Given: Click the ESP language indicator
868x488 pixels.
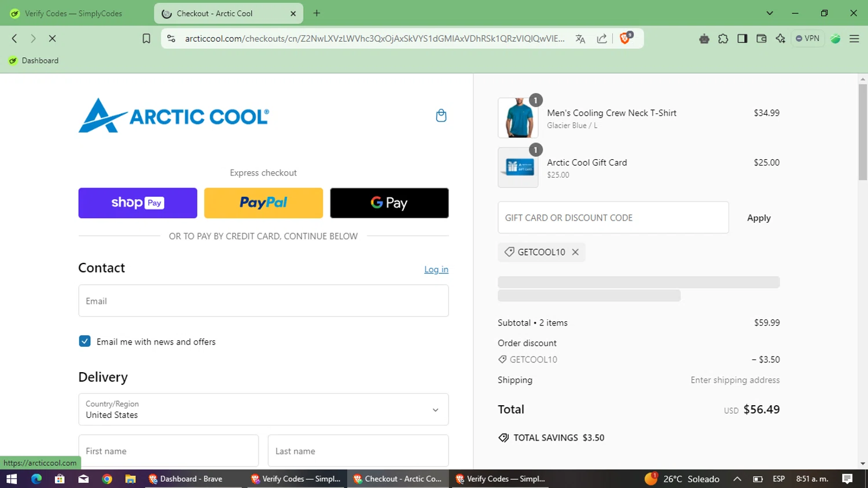Looking at the screenshot, I should click(779, 479).
